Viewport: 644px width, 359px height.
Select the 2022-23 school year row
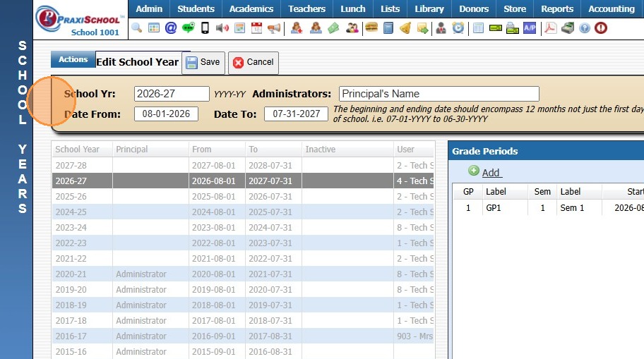(243, 243)
